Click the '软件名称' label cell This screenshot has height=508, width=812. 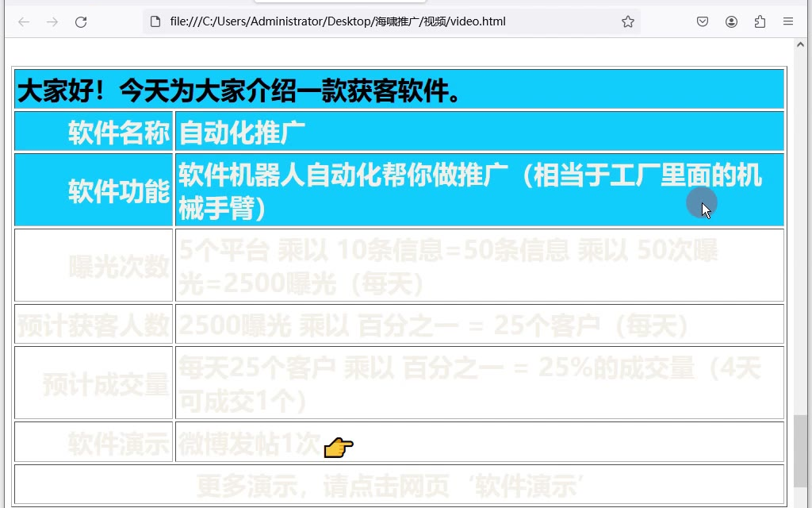pyautogui.click(x=119, y=133)
